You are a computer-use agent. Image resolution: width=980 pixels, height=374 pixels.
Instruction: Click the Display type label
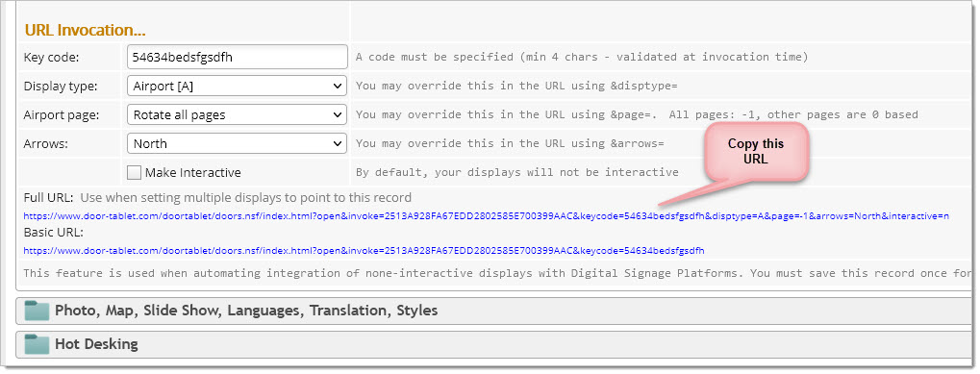61,87
